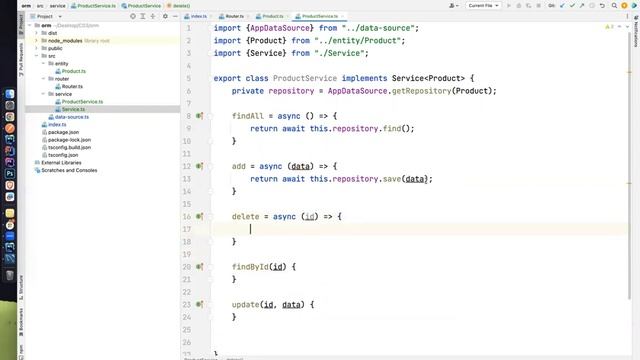Collapse the entity folder
This screenshot has width=640, height=360.
point(43,64)
